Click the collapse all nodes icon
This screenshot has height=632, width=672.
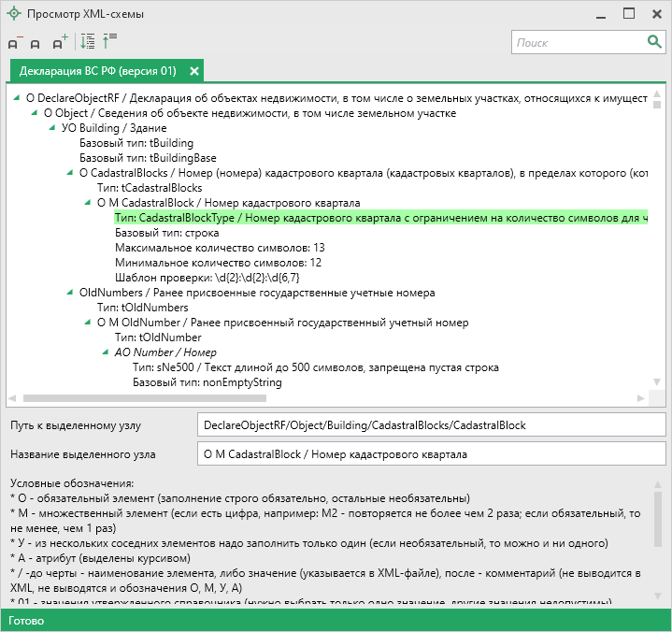pyautogui.click(x=109, y=42)
